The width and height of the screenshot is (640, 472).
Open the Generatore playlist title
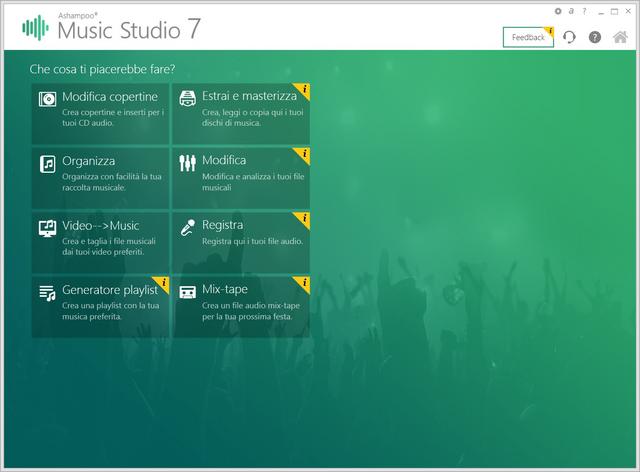point(110,290)
